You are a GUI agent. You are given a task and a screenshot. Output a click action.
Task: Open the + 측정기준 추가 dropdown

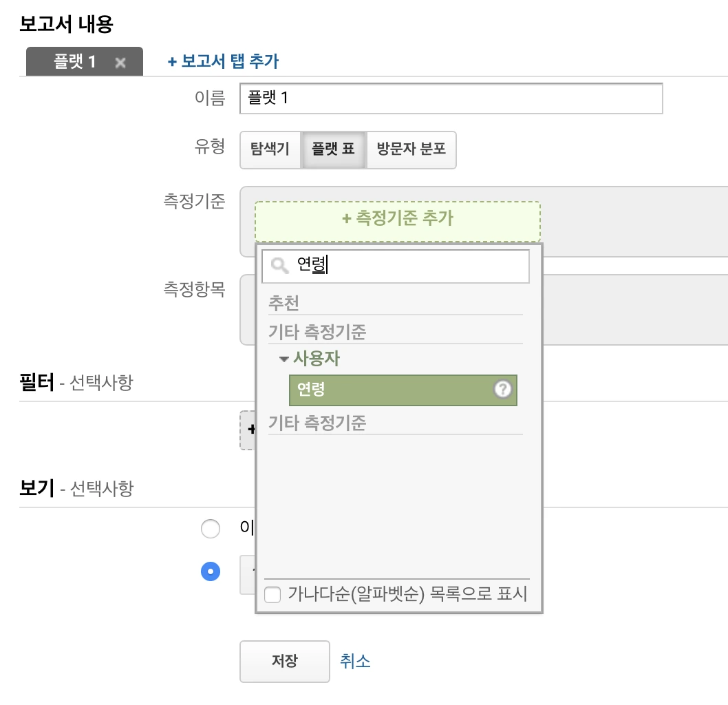[397, 218]
